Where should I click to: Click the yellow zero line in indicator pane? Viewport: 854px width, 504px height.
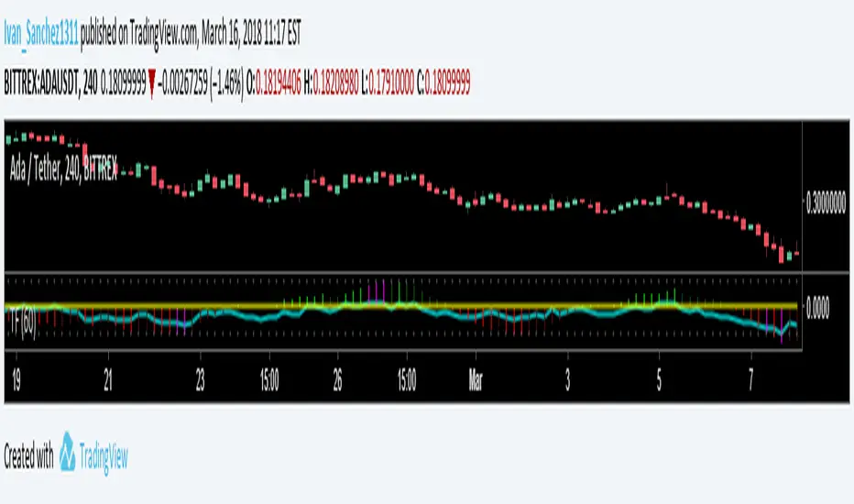click(x=400, y=306)
